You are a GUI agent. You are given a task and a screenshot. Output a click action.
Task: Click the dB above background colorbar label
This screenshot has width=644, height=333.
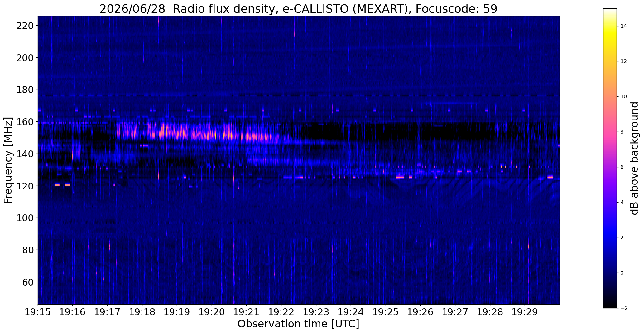(x=634, y=158)
